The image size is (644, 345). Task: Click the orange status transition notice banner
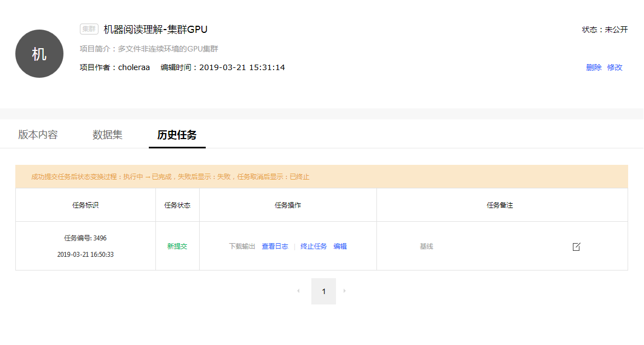point(322,177)
